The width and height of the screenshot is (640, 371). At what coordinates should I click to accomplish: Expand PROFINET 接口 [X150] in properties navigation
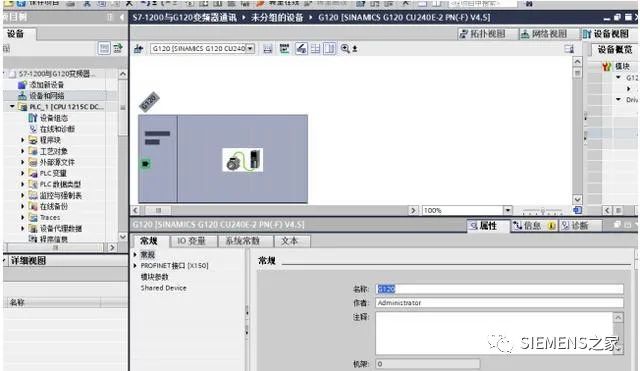[135, 265]
